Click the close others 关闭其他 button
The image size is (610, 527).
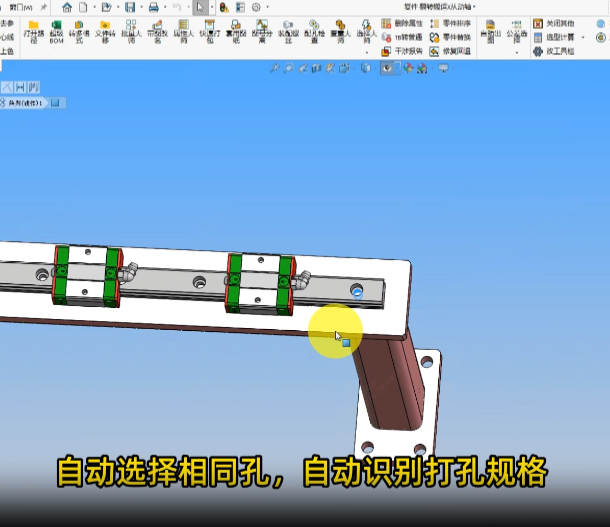click(x=554, y=23)
